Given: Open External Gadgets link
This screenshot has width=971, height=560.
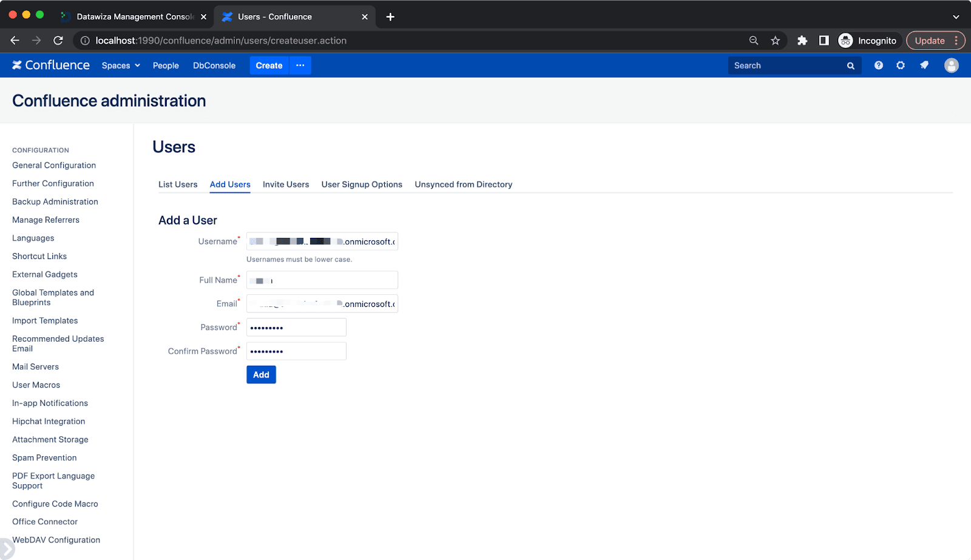Looking at the screenshot, I should click(x=45, y=274).
